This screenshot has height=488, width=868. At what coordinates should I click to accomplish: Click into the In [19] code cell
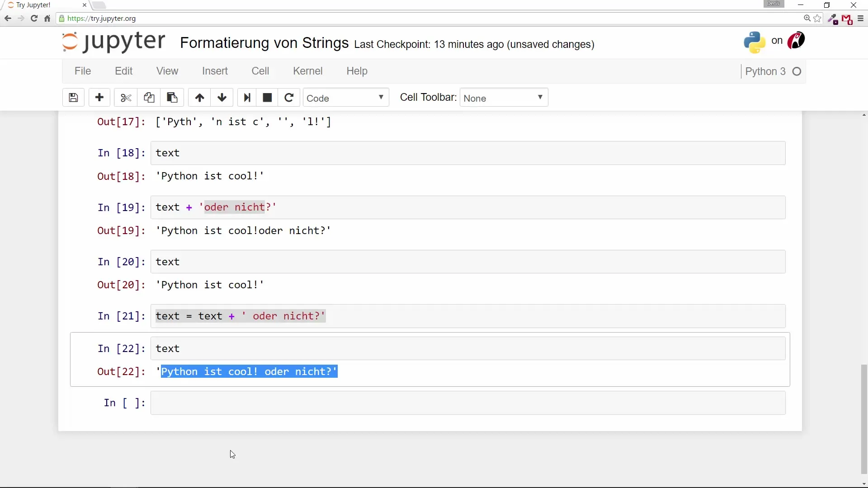tap(468, 207)
